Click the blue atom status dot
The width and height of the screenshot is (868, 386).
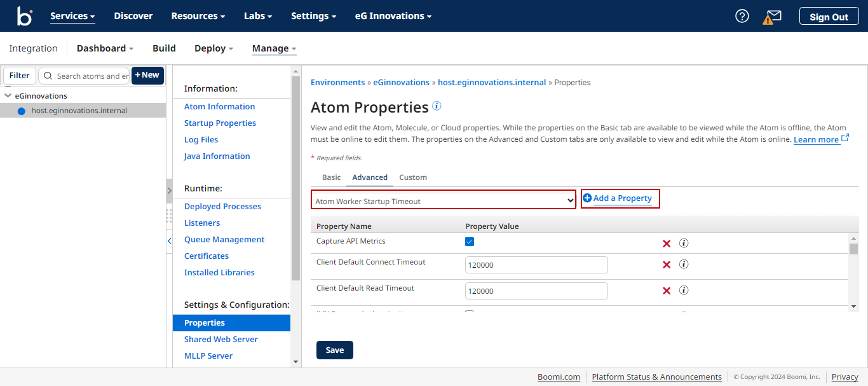click(x=21, y=111)
